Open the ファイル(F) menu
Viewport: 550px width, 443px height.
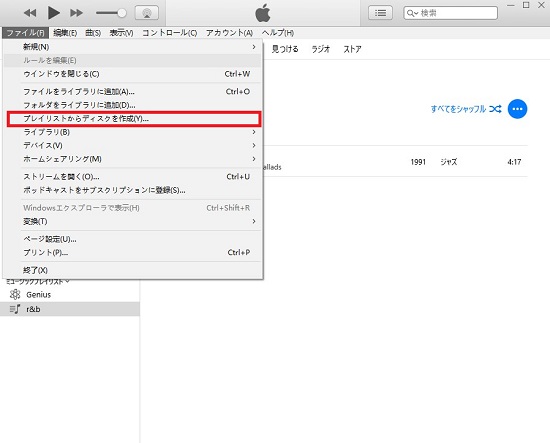coord(26,33)
